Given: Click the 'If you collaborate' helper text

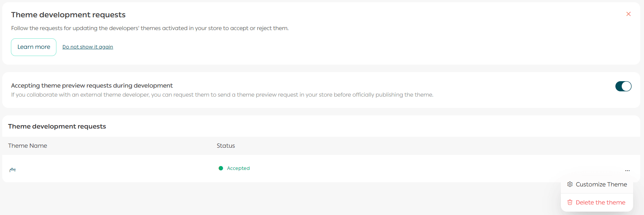Looking at the screenshot, I should click(x=222, y=95).
